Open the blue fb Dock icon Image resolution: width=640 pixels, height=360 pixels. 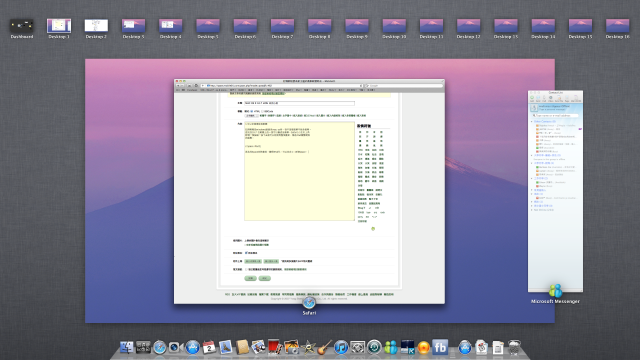(440, 347)
